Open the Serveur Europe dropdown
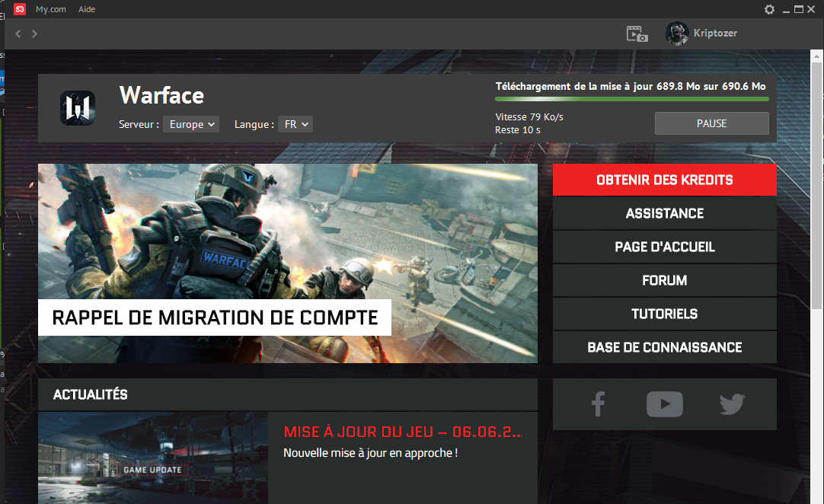This screenshot has height=504, width=824. (x=190, y=124)
